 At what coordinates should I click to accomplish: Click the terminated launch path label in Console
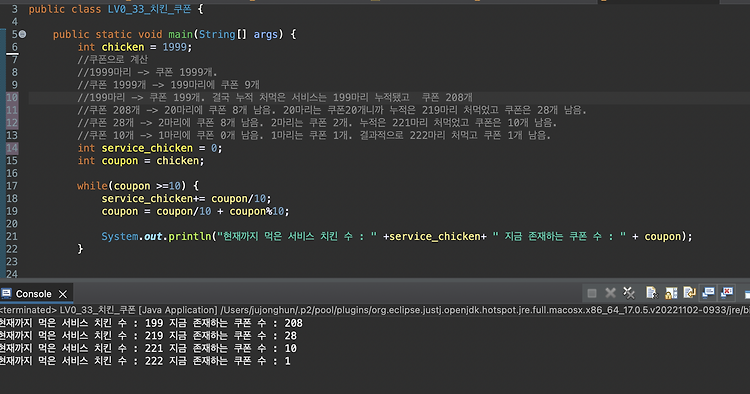pos(375,310)
